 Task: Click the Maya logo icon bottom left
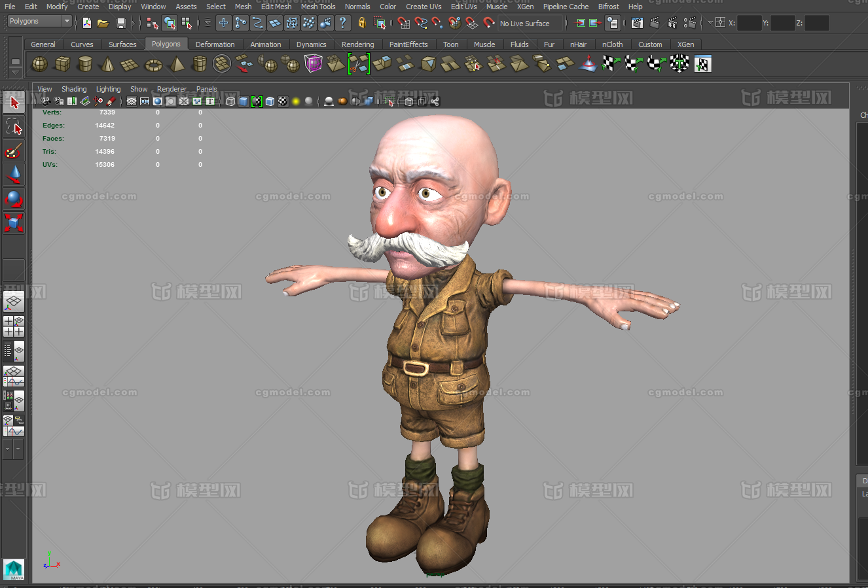[13, 569]
